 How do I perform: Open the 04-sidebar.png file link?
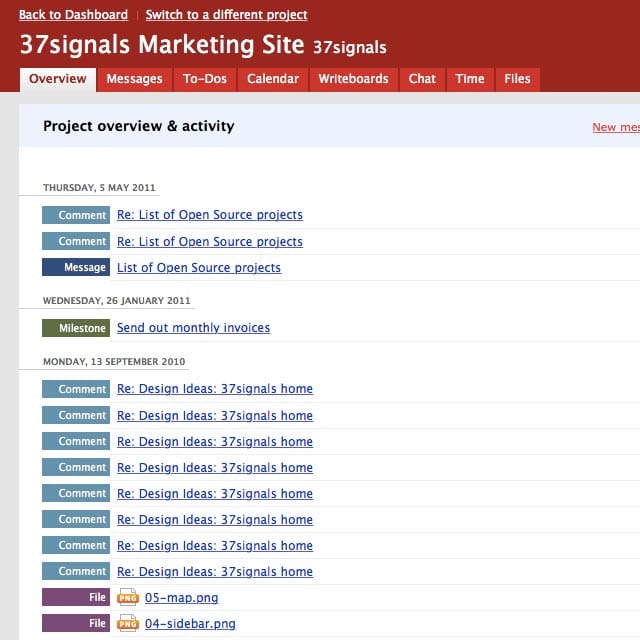(190, 624)
